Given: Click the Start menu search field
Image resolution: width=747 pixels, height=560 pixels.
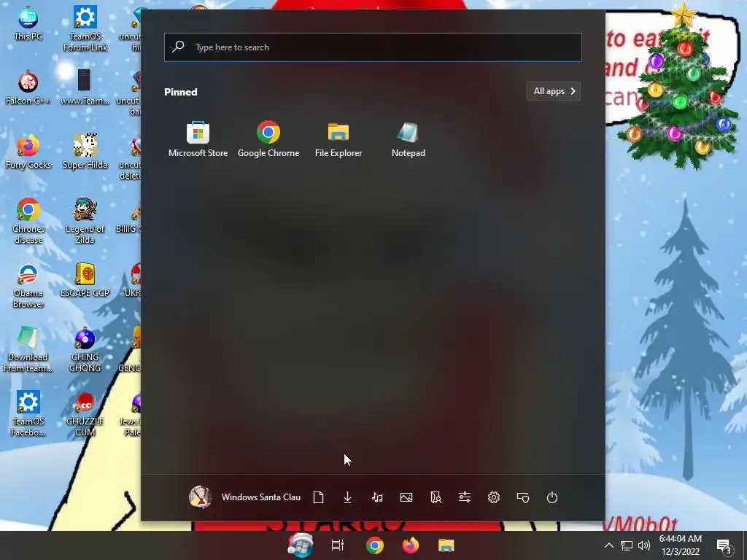Looking at the screenshot, I should click(x=373, y=47).
